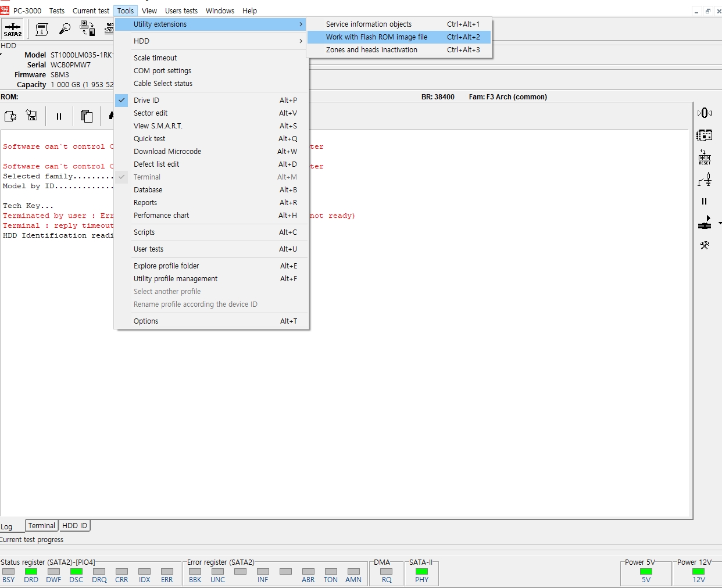The image size is (722, 588).
Task: Switch to the Terminal tab
Action: (42, 526)
